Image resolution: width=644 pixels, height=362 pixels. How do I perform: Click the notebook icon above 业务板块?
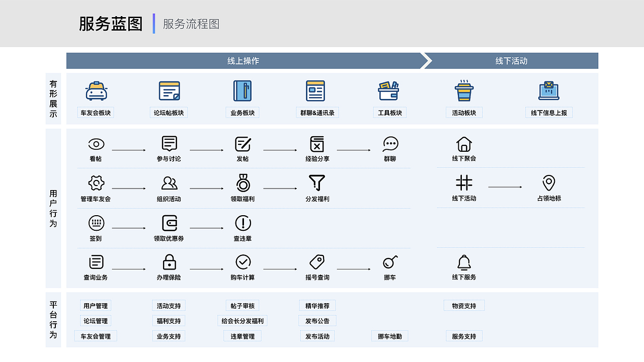[x=243, y=91]
